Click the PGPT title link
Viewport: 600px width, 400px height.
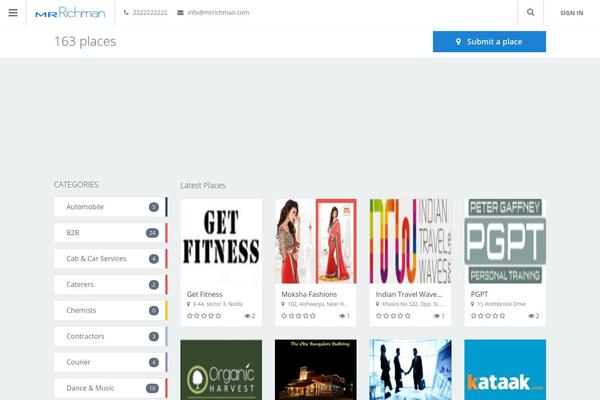click(479, 294)
